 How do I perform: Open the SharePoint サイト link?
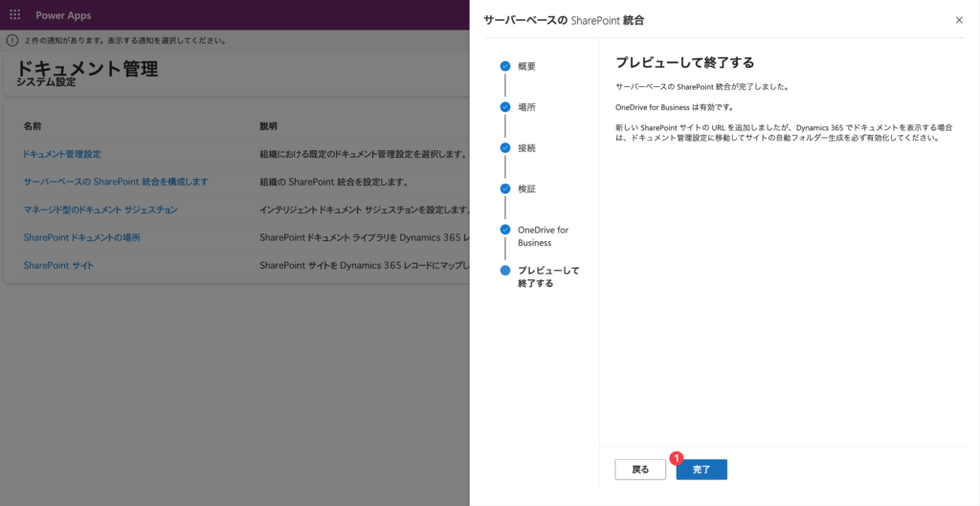tap(58, 265)
